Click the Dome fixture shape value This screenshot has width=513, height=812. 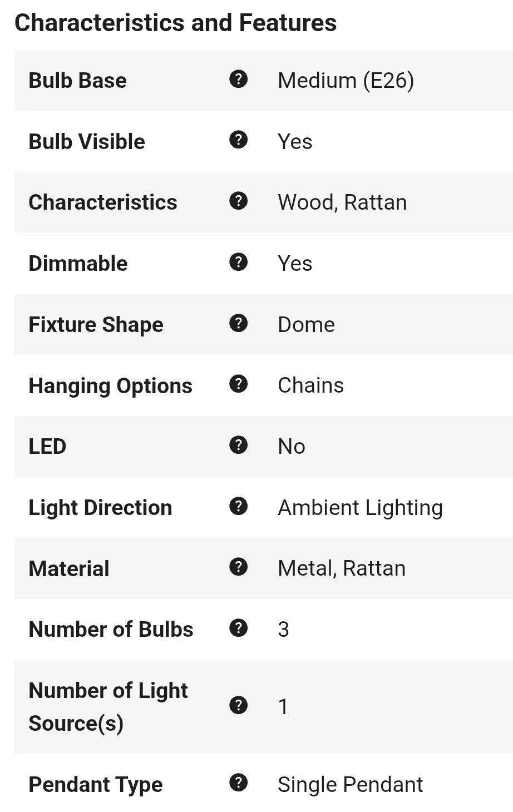click(x=306, y=325)
